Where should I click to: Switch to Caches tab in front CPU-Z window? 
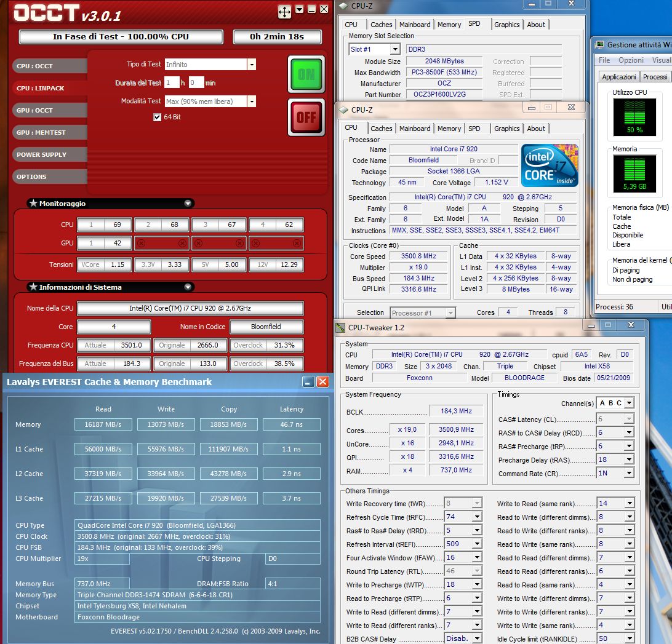click(381, 129)
